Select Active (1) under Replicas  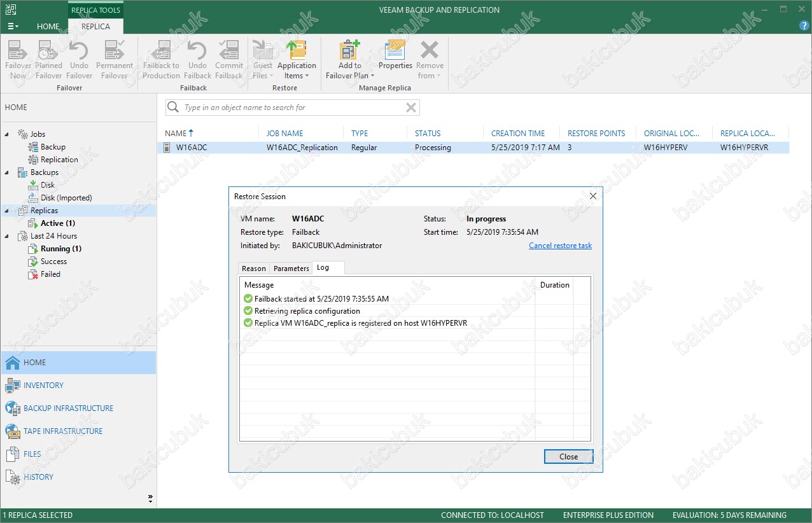point(58,223)
